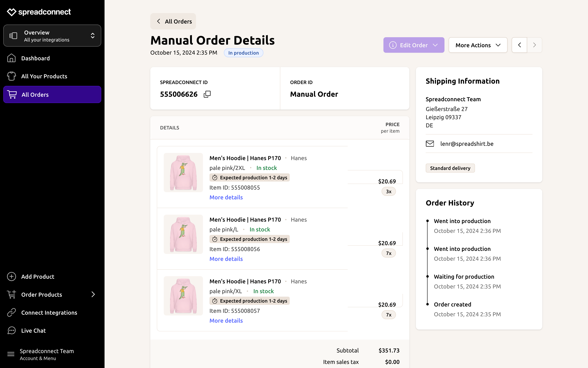
Task: Click the Dashboard house icon
Action: [11, 58]
